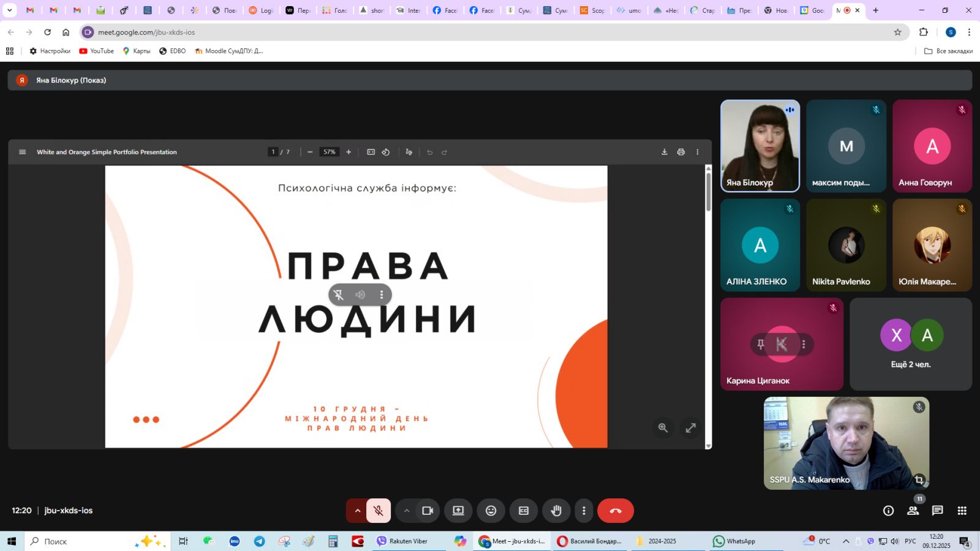Expand audio settings arrow next to microphone
980x551 pixels.
point(357,511)
